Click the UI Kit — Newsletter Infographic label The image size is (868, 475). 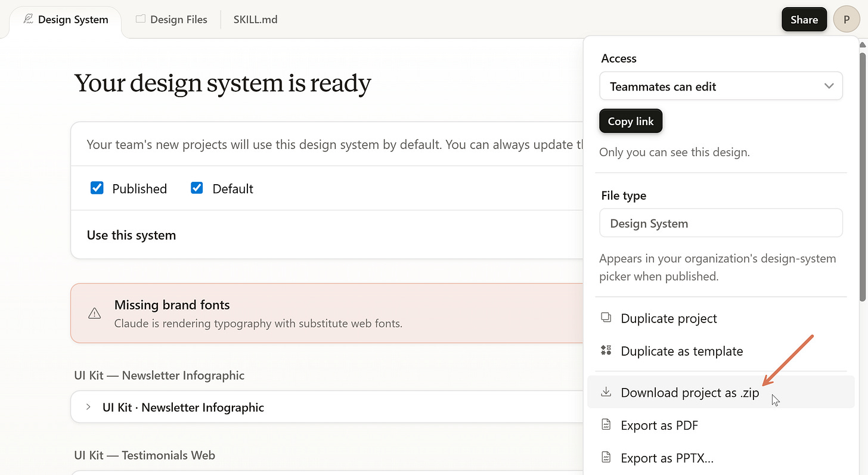pos(159,375)
